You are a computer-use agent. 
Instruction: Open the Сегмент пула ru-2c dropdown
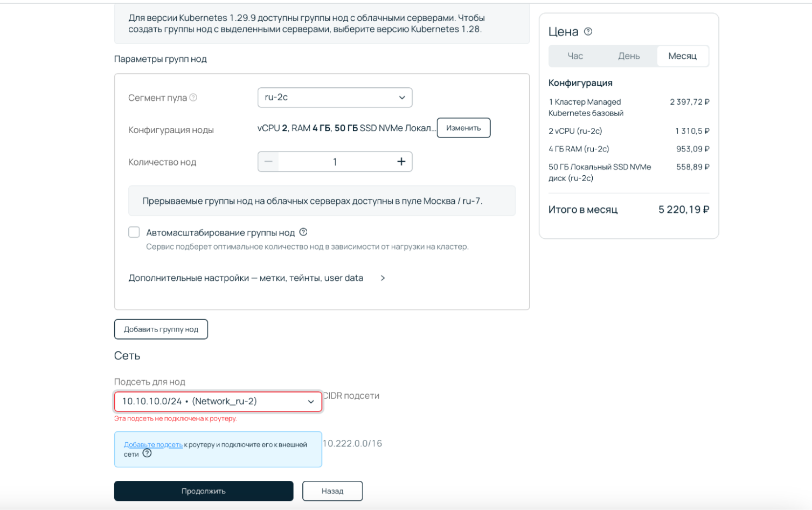(x=335, y=98)
